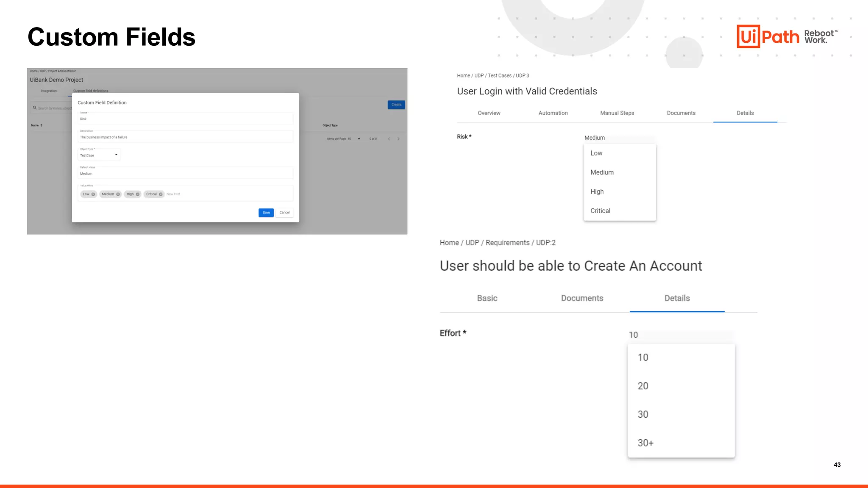Image resolution: width=868 pixels, height=488 pixels.
Task: Remove the Medium value hint chip
Action: 118,194
